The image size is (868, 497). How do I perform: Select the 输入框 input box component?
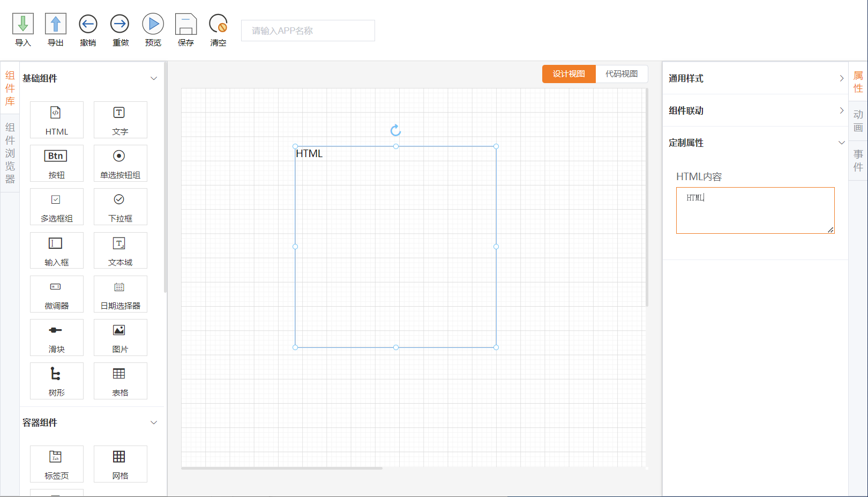tap(57, 250)
